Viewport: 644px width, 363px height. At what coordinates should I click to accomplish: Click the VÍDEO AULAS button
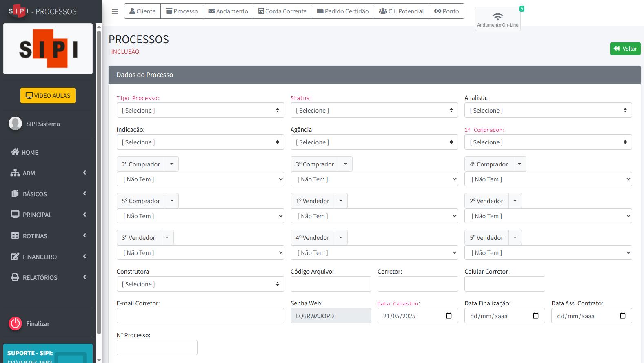coord(48,95)
